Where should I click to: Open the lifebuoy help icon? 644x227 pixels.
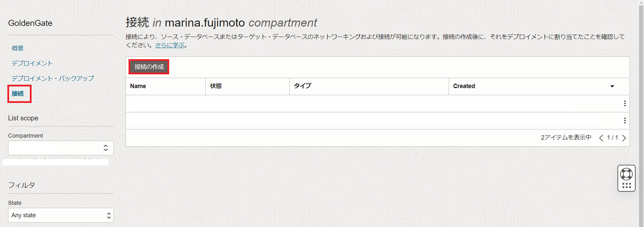tap(626, 174)
